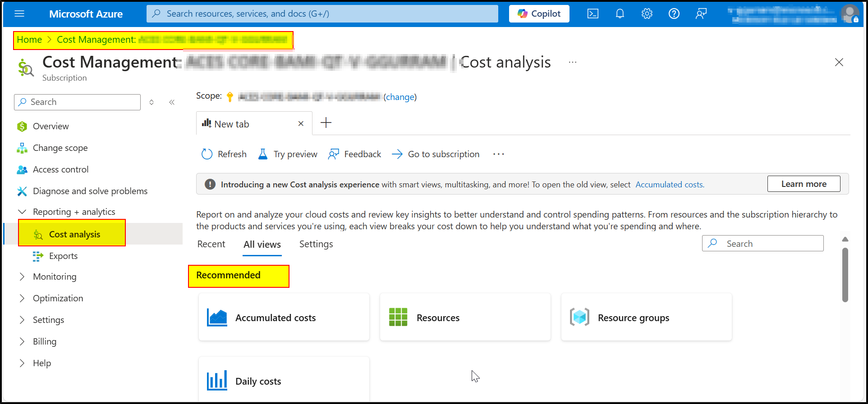Open Access control menu item
Screen dimensions: 868x404
pyautogui.click(x=60, y=170)
